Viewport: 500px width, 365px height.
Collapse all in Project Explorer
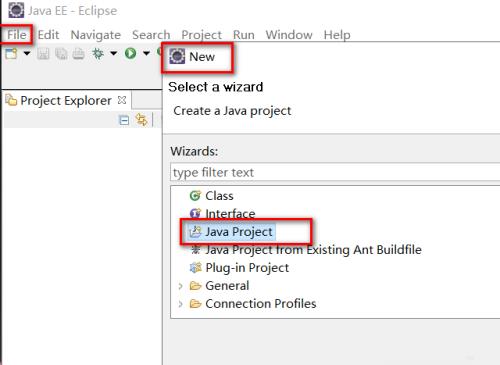click(x=124, y=120)
